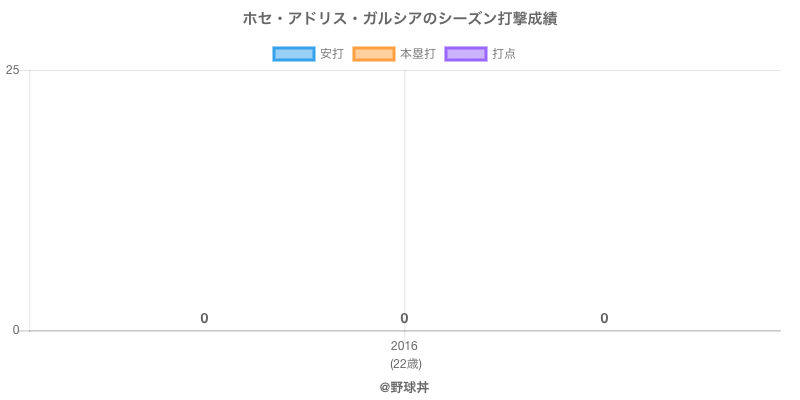Click the chart title ホセ・アドリス・ガルシアのシーズン打撃成績
The height and width of the screenshot is (400, 800).
(400, 19)
